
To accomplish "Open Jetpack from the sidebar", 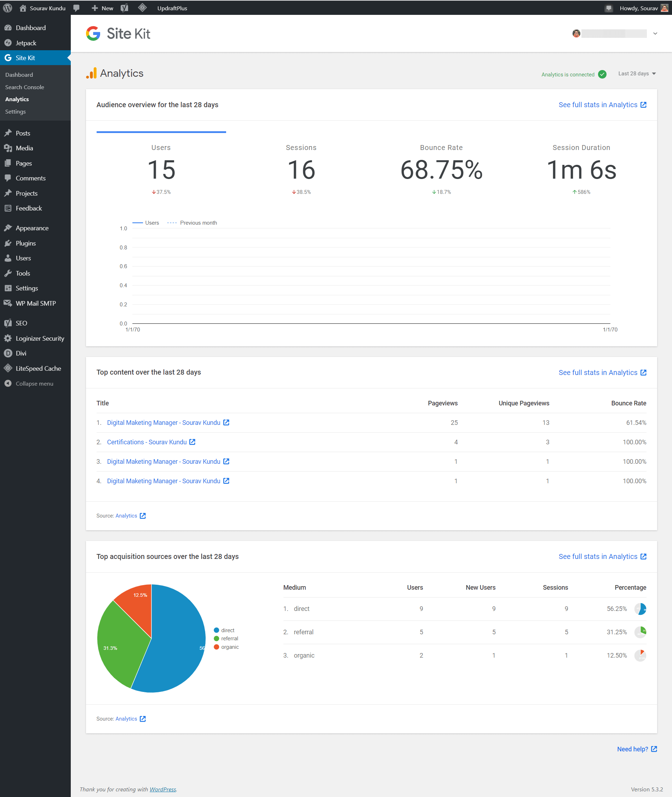I will pyautogui.click(x=26, y=43).
